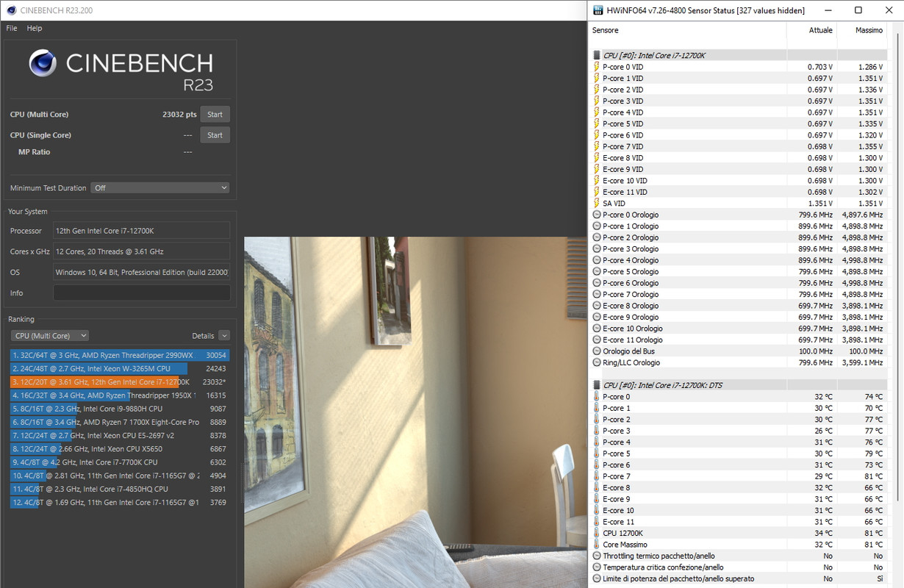Screen dimensions: 904x588
Task: Click the OS information field
Action: [141, 272]
